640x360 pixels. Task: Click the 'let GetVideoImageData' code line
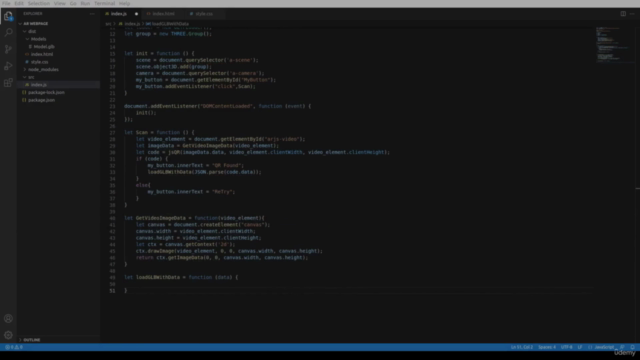click(x=194, y=218)
